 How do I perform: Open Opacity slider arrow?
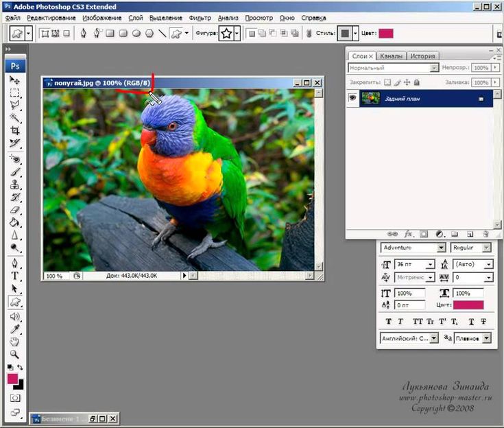pos(495,67)
